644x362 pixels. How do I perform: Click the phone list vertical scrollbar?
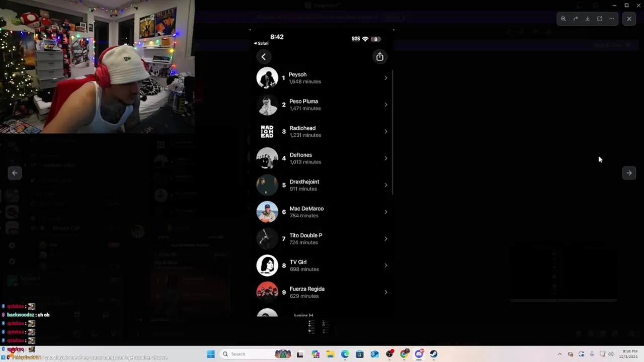coord(392,133)
